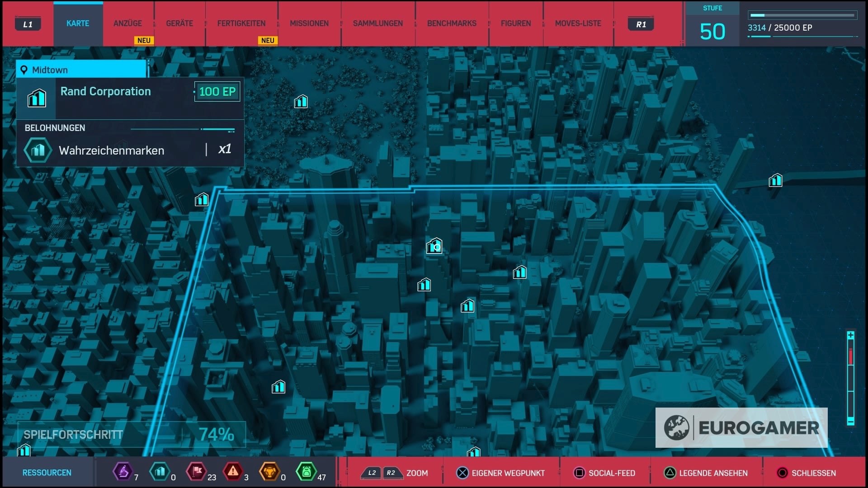The height and width of the screenshot is (488, 868).
Task: Click the orange challenge token resource icon
Action: coord(269,472)
